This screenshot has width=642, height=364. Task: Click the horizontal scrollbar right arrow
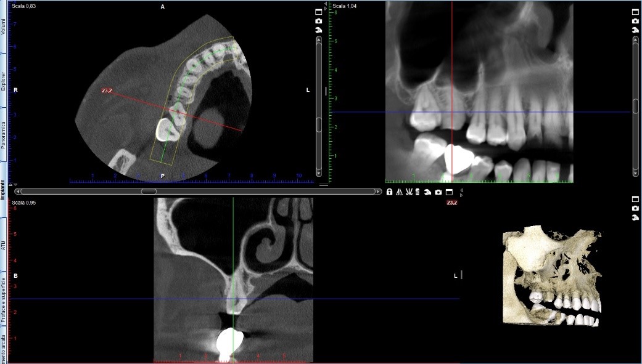click(x=378, y=192)
